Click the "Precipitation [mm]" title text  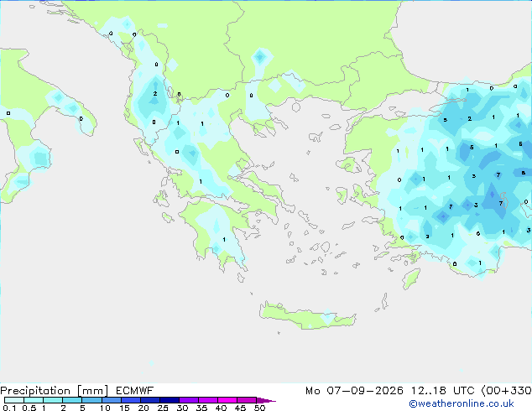point(55,391)
